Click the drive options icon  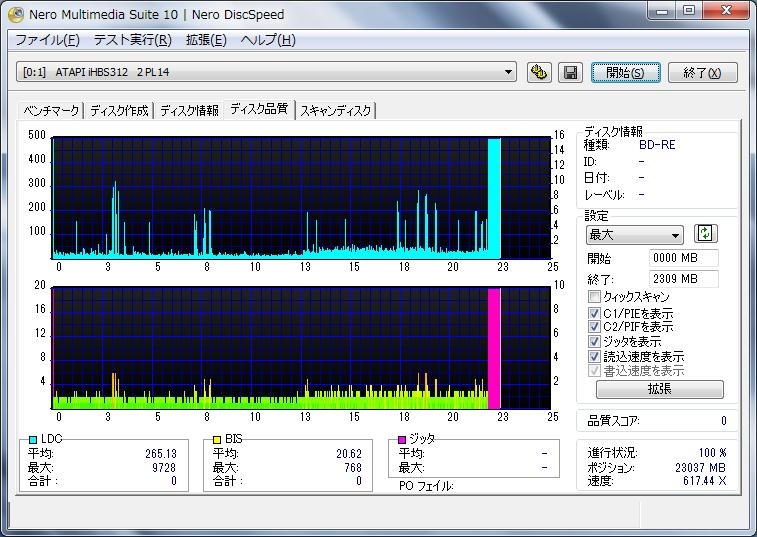(x=539, y=72)
